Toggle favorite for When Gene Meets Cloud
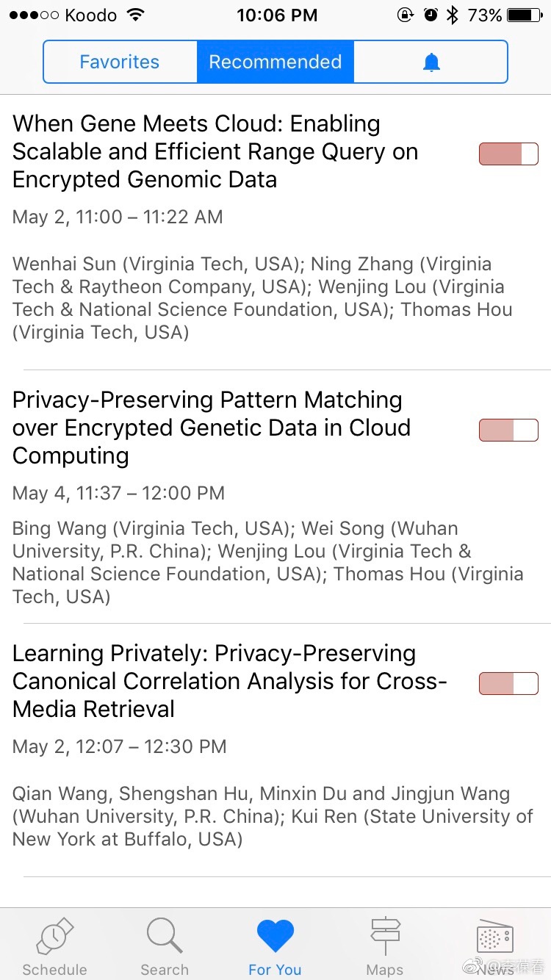 508,154
